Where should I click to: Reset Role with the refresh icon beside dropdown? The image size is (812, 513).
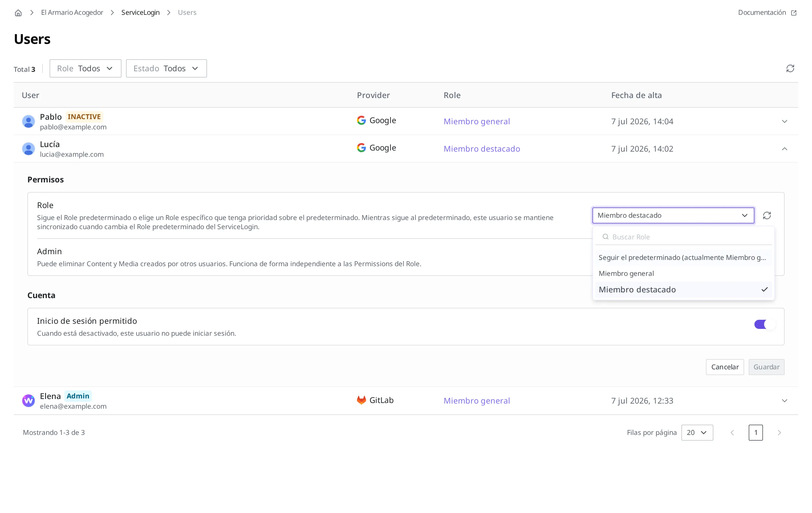click(767, 215)
